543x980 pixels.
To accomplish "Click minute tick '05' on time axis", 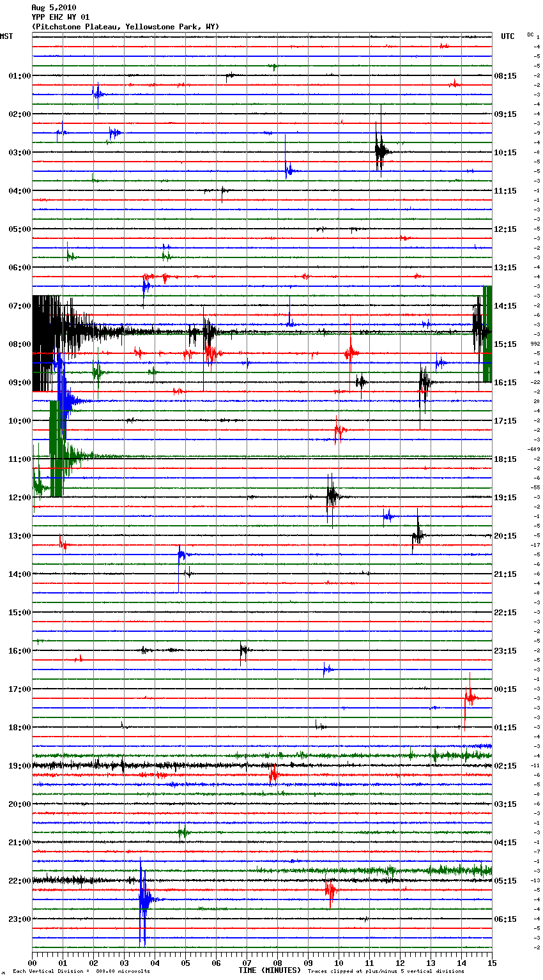I will pos(185,963).
